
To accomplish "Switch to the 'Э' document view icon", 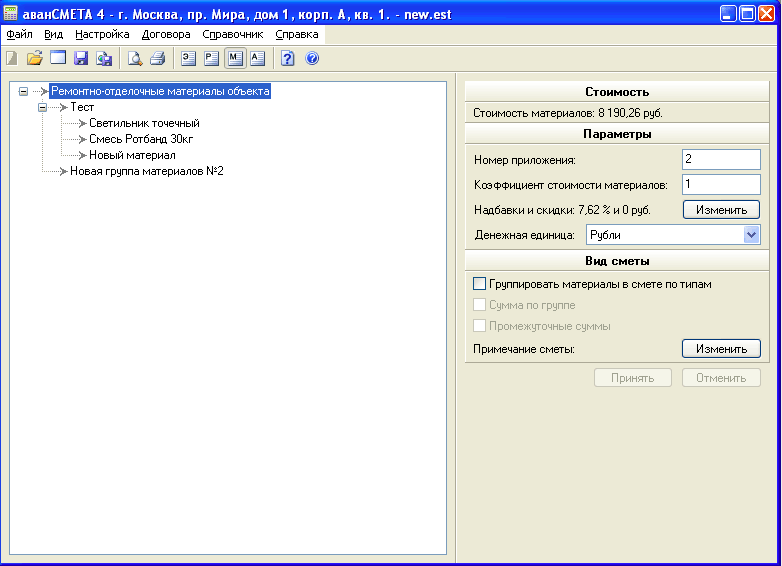I will 188,58.
